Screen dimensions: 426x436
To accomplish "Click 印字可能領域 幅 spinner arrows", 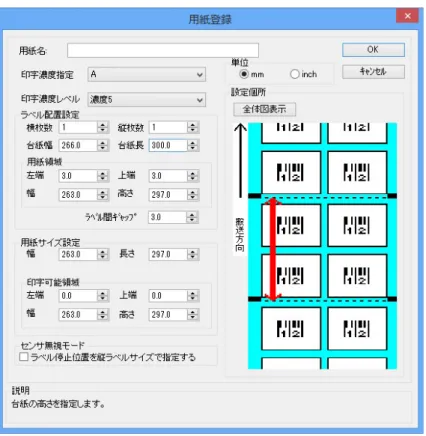I will [x=103, y=315].
